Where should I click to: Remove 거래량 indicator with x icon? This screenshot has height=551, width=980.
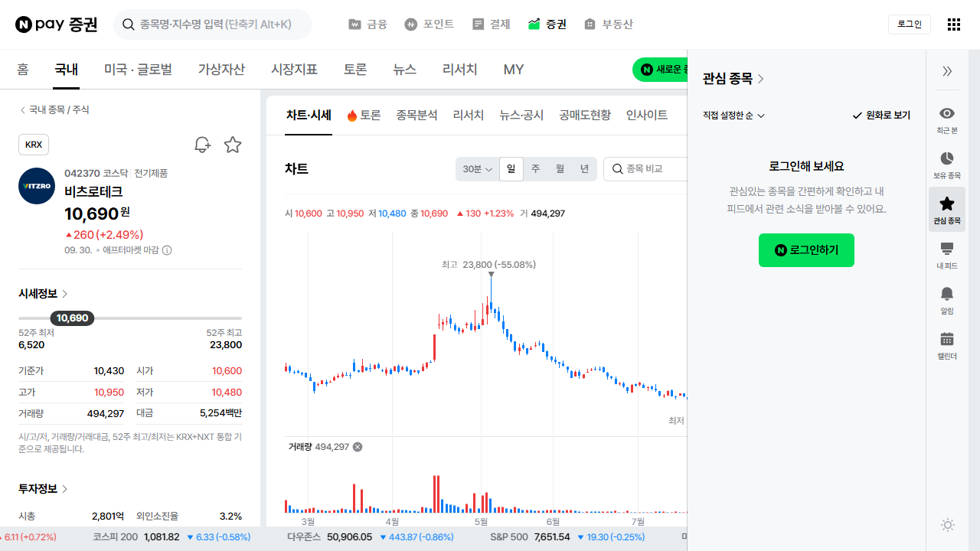click(x=358, y=447)
